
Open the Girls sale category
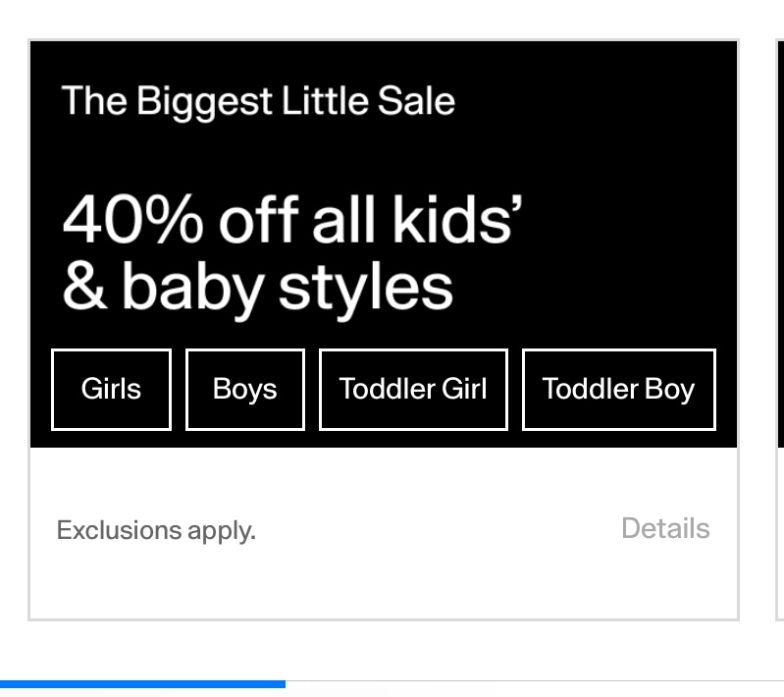pos(111,390)
